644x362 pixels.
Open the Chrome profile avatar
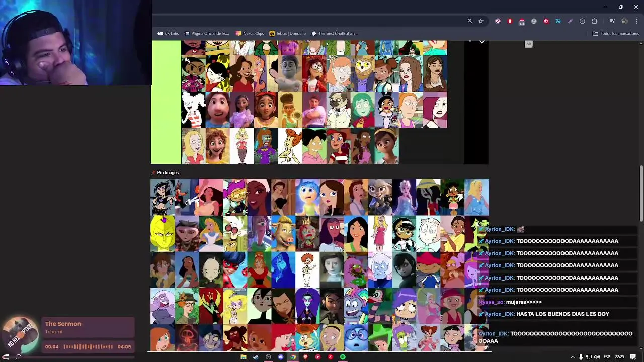624,21
